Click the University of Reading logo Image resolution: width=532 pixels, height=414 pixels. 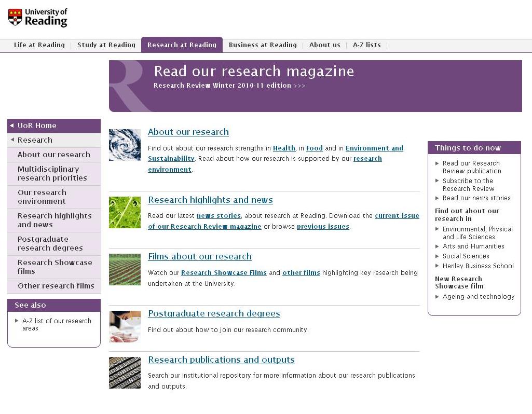[x=38, y=18]
